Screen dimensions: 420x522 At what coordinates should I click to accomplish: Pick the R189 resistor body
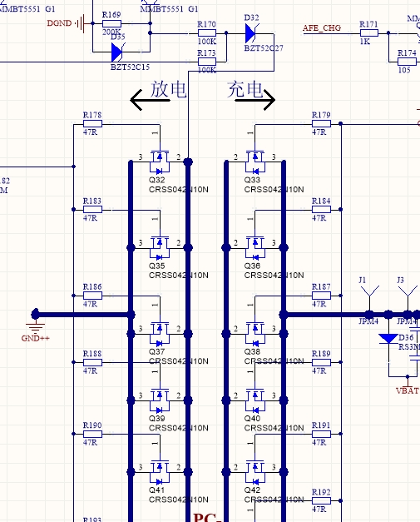(x=321, y=362)
